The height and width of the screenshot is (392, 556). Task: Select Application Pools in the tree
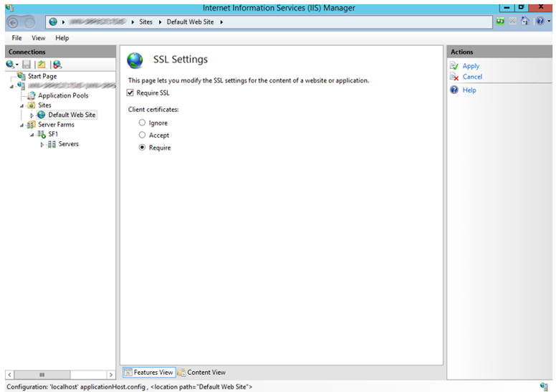coord(63,95)
